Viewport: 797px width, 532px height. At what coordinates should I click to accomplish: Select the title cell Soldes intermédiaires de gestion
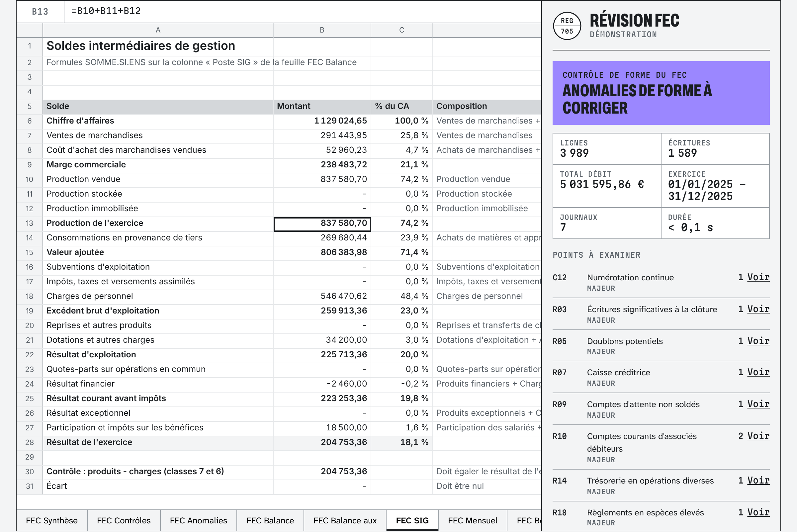point(158,46)
